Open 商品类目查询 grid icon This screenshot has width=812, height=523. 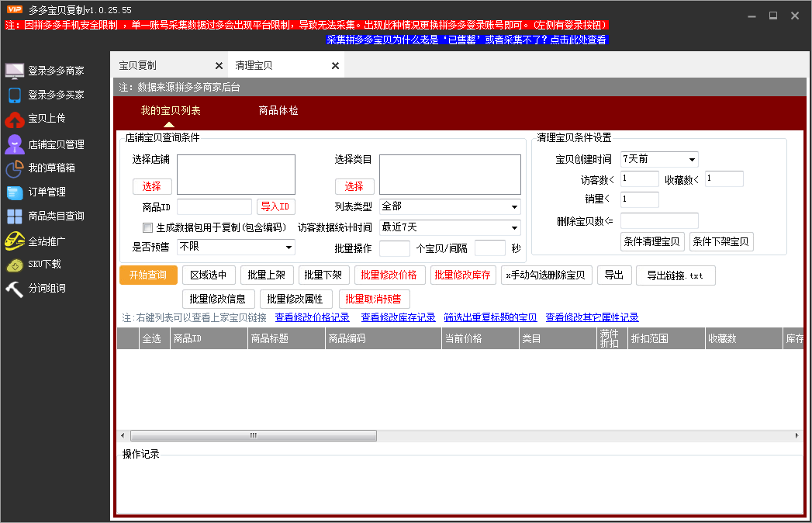click(15, 216)
